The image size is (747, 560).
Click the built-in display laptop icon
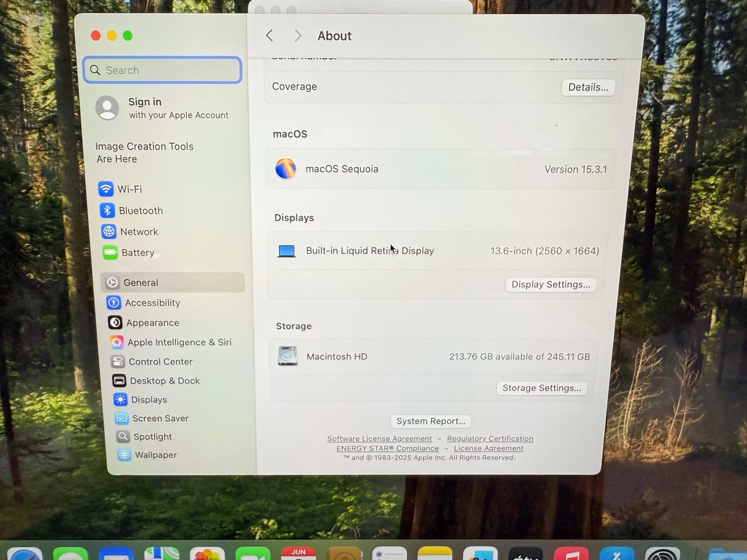287,251
